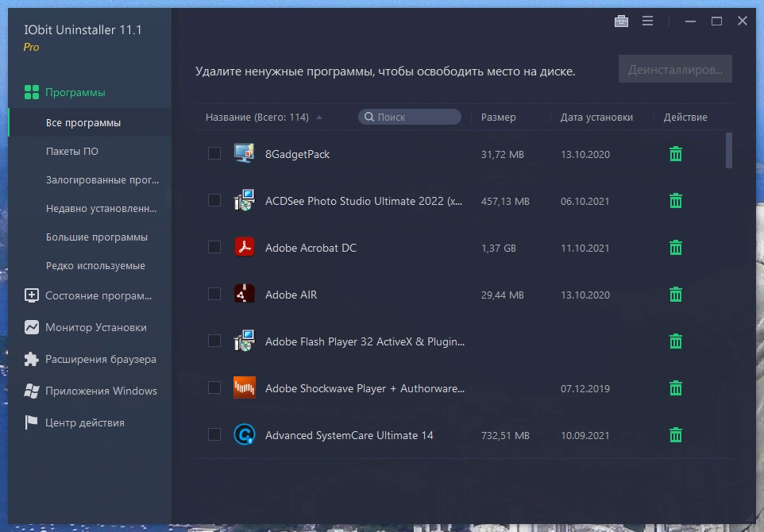Click the Деинсталлировать button
This screenshot has width=764, height=532.
coord(675,69)
